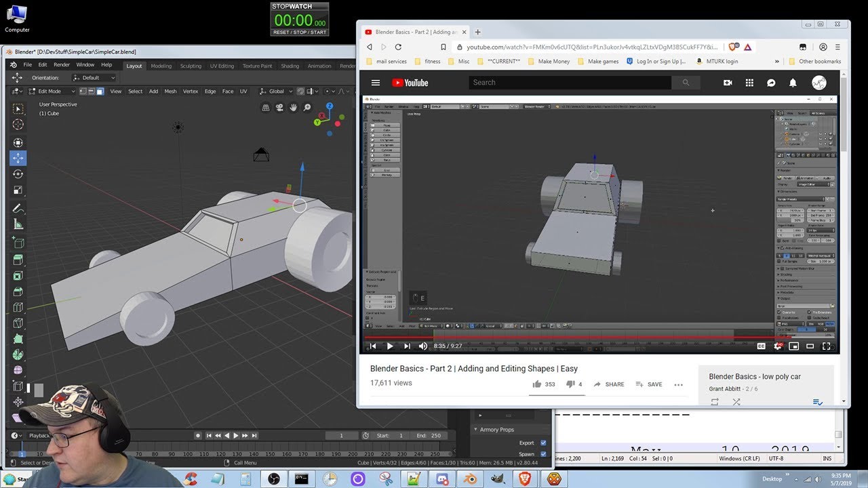Click the camera view icon in viewport
The image size is (868, 488).
tap(279, 107)
